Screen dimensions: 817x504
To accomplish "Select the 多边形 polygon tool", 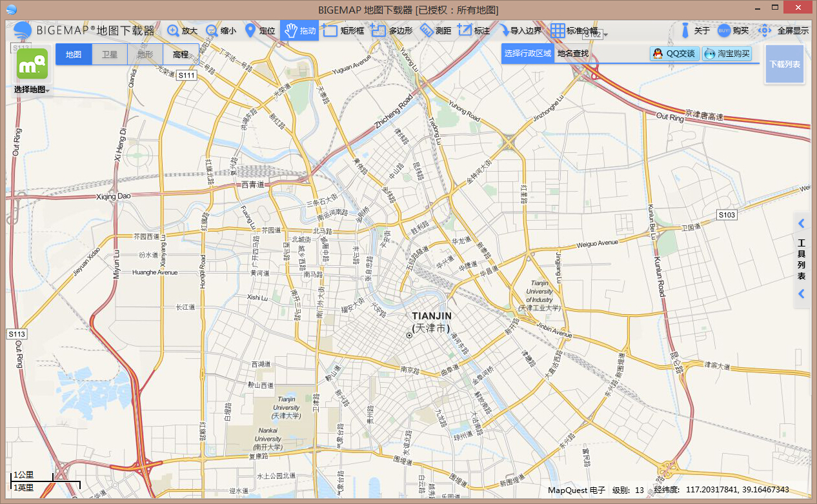I will pos(392,30).
